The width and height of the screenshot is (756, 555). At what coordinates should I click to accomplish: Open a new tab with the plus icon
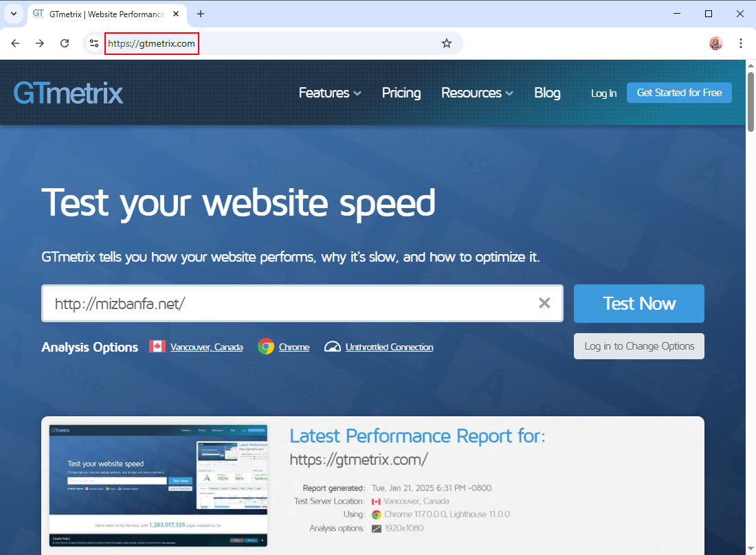(x=201, y=14)
